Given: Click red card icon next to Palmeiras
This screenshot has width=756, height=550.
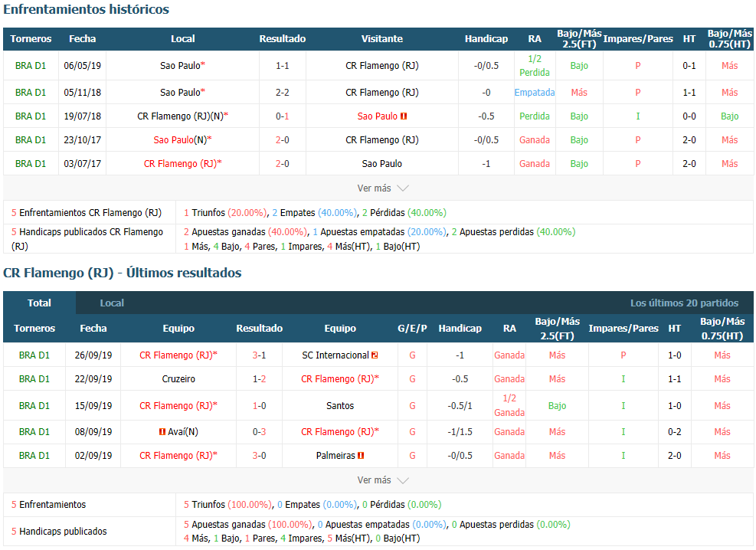Looking at the screenshot, I should point(361,456).
